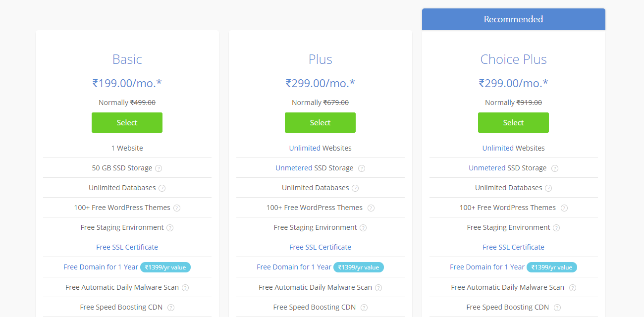
Task: Open Free Domain for 1 Year in Choice Plus
Action: point(487,267)
